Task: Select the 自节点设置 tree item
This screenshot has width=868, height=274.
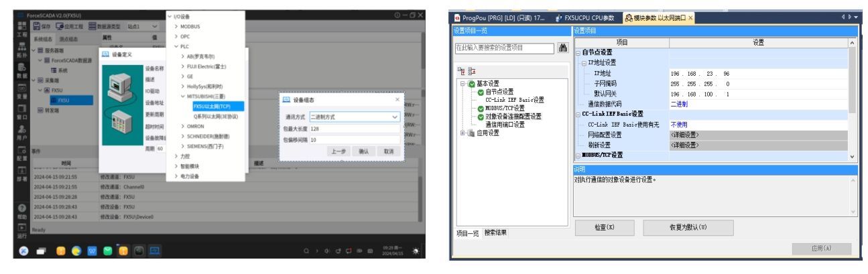Action: click(499, 92)
